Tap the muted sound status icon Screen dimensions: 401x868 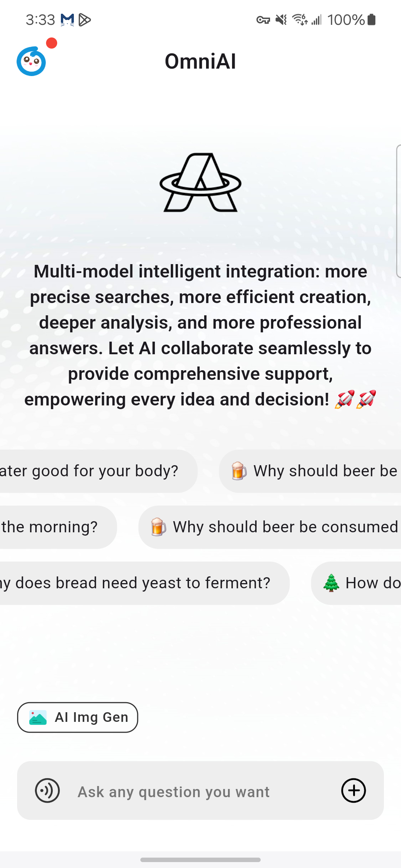281,20
